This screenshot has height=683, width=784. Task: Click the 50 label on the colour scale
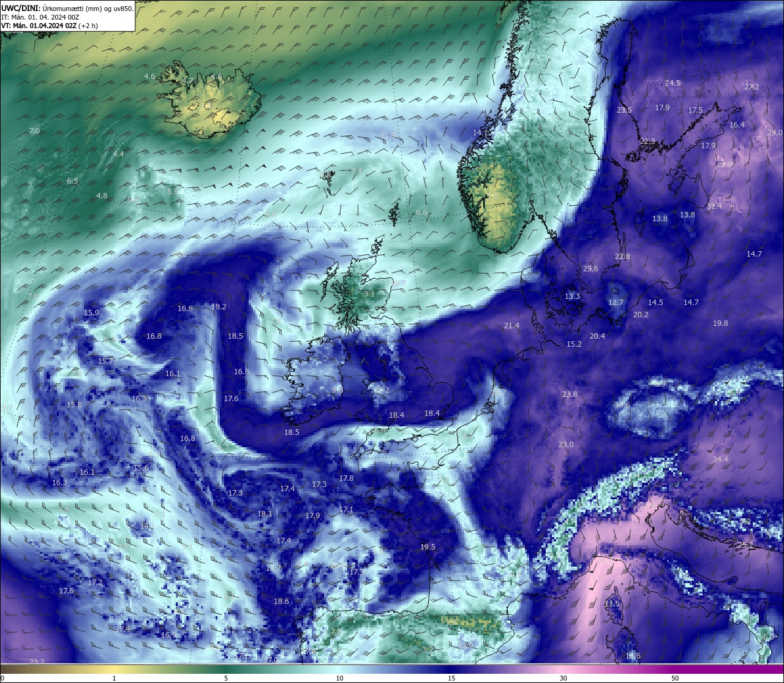pos(675,678)
